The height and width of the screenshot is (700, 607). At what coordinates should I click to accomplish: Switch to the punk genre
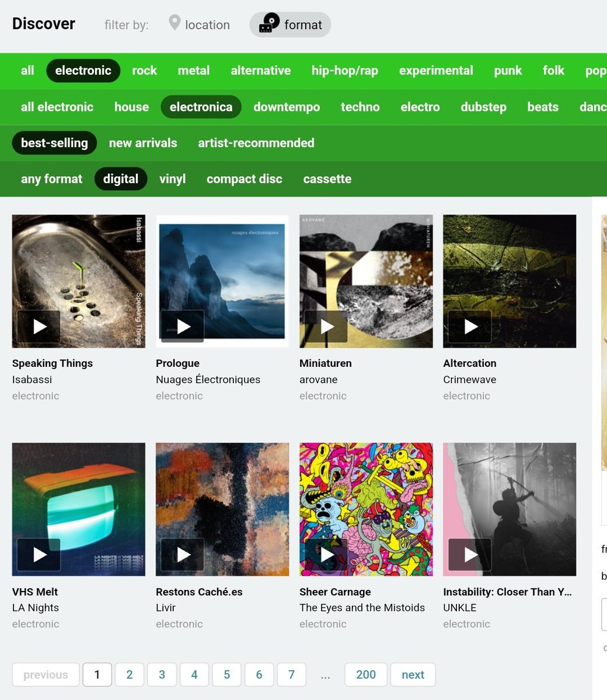(508, 71)
